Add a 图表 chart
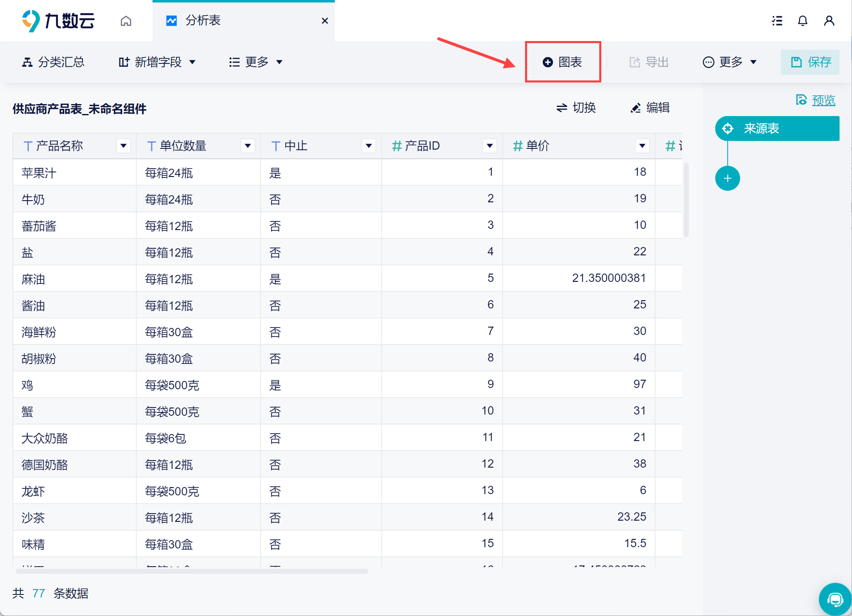This screenshot has height=616, width=852. point(562,62)
